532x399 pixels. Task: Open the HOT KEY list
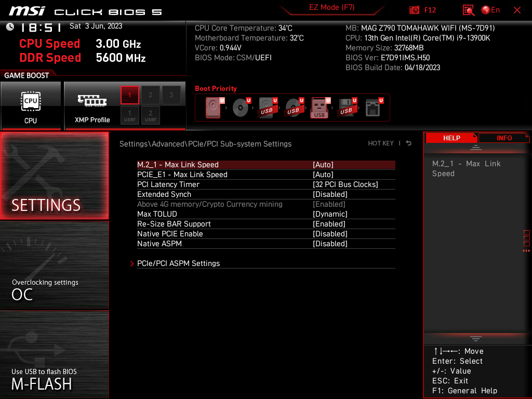point(381,143)
